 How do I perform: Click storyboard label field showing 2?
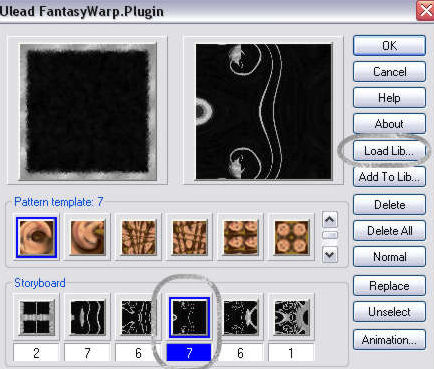36,353
